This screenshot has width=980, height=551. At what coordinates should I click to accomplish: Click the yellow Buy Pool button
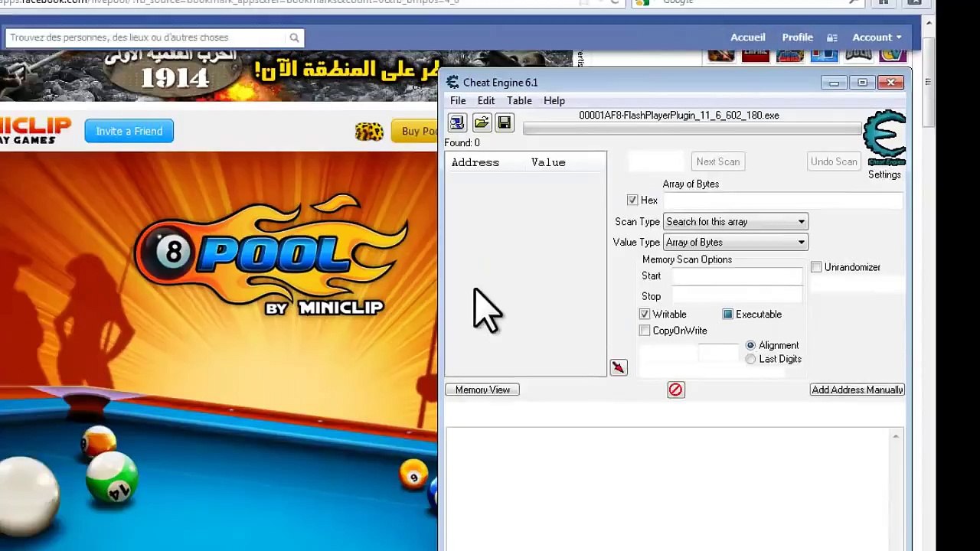pyautogui.click(x=414, y=131)
